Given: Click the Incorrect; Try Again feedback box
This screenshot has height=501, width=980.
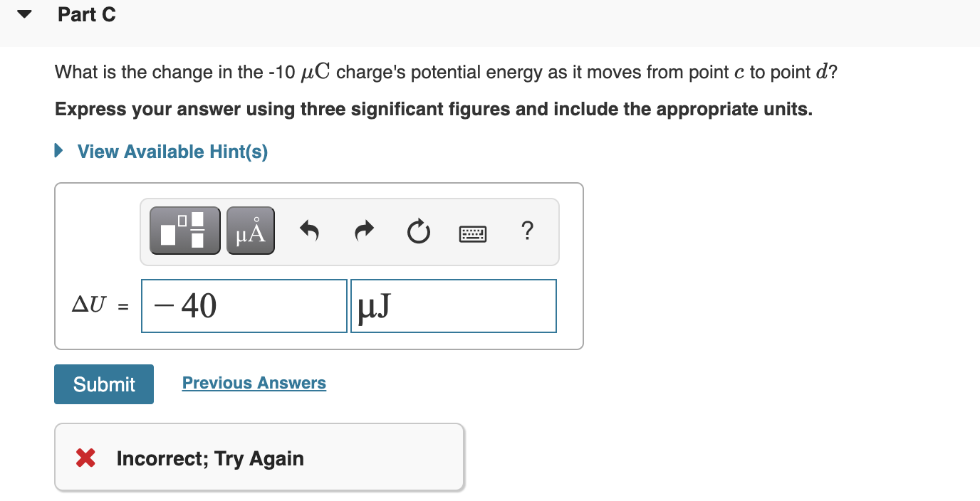Looking at the screenshot, I should tap(259, 458).
